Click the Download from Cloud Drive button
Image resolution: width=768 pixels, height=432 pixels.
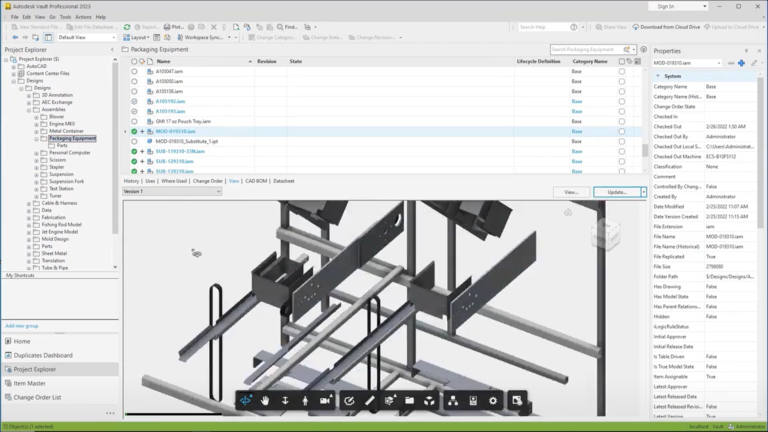pos(666,27)
